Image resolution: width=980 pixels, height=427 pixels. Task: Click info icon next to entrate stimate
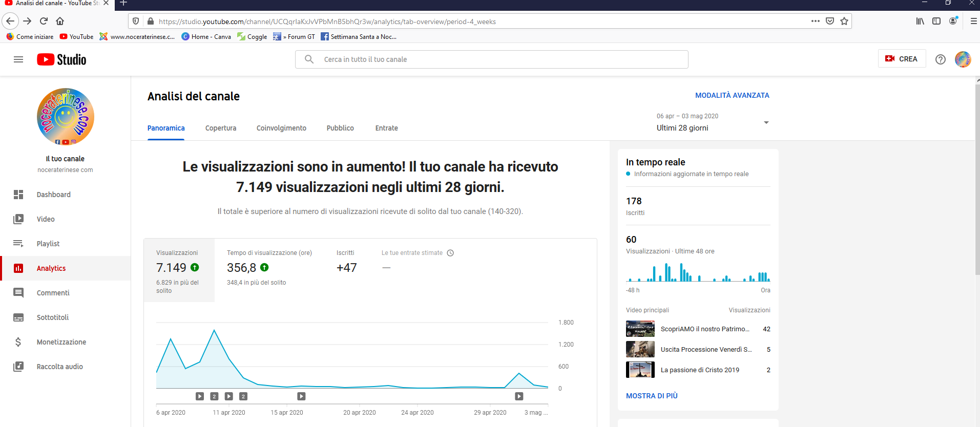(450, 253)
